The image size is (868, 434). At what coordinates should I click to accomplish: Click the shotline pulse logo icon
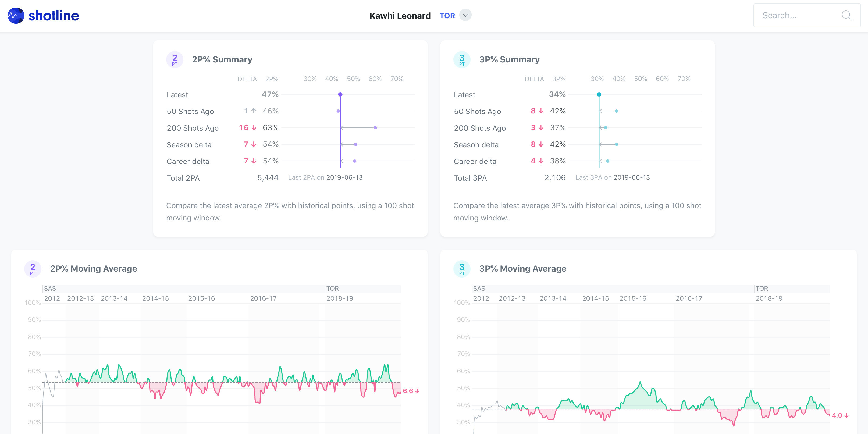(x=16, y=16)
